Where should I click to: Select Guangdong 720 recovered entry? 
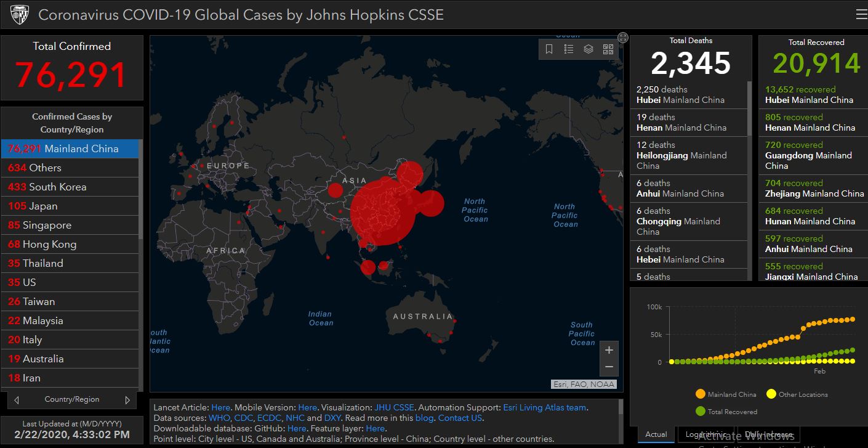point(813,155)
